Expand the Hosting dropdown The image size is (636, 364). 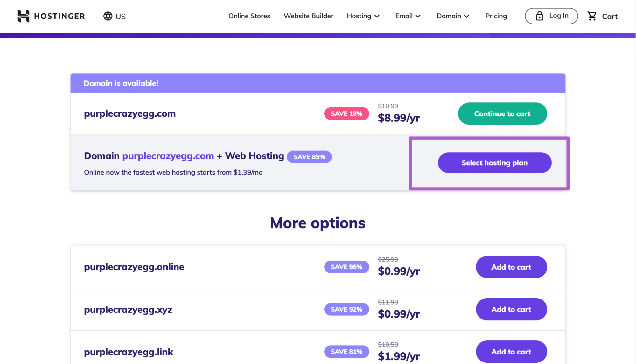coord(363,16)
